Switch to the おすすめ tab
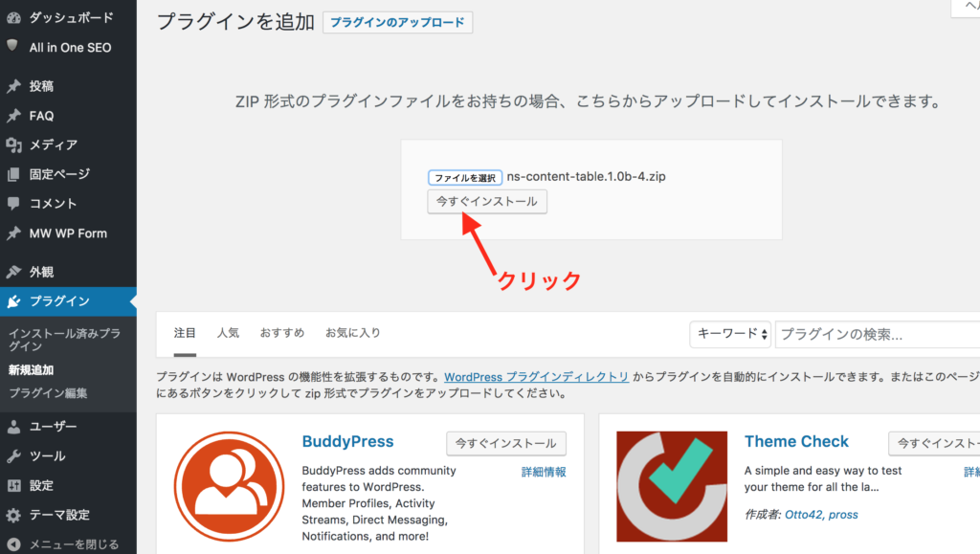 coord(282,333)
